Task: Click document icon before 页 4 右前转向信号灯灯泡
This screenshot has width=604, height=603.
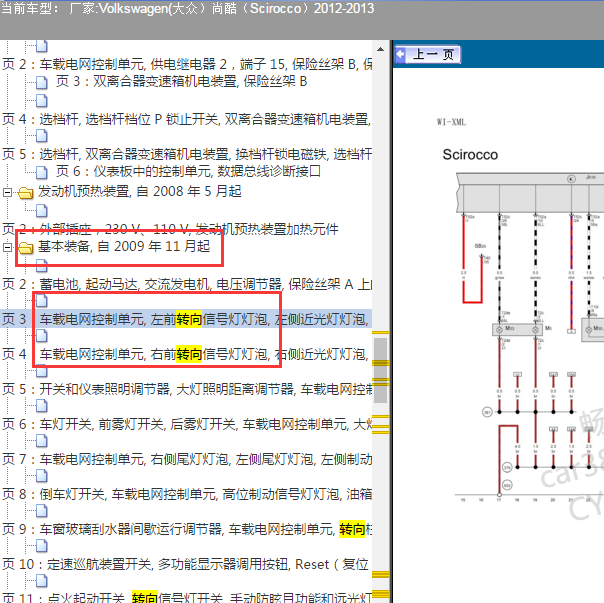Action: 42,336
